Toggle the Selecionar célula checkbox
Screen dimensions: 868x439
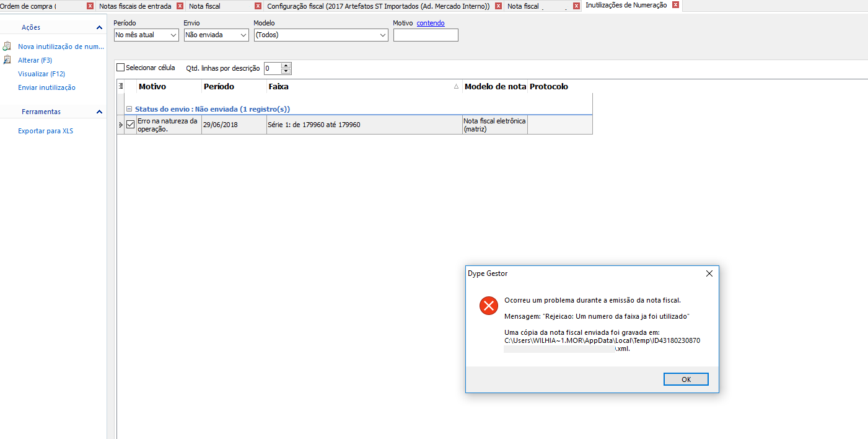point(121,68)
